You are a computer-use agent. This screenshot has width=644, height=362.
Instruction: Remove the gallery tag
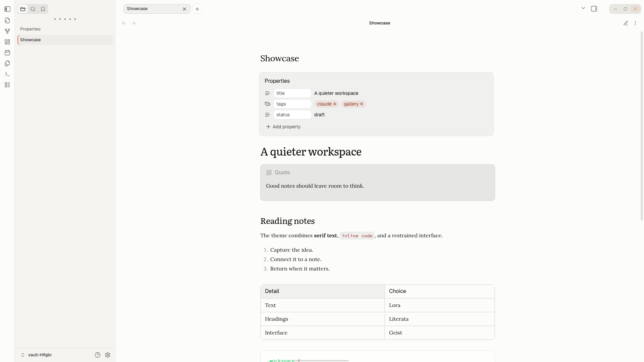point(362,104)
